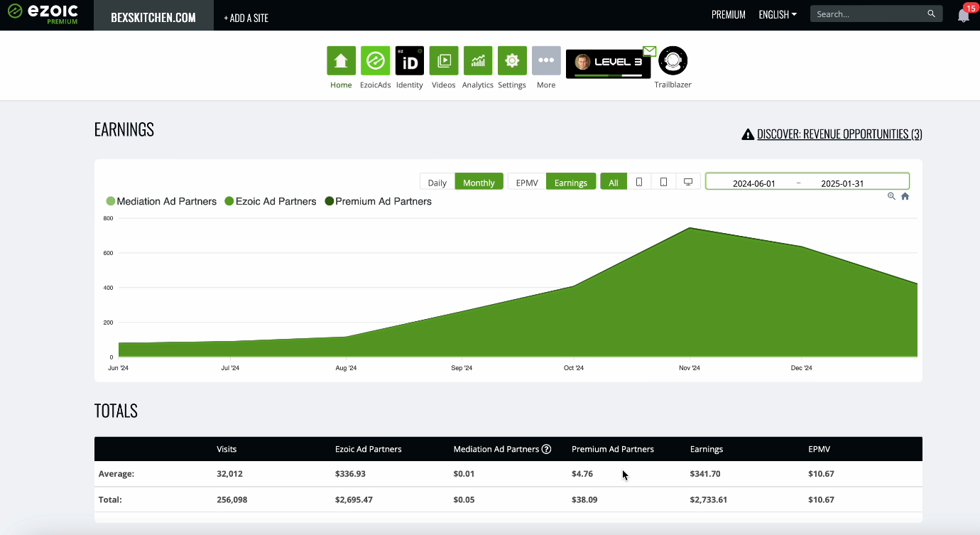Click the Premium Ad Partners column header
The height and width of the screenshot is (535, 980).
click(613, 449)
